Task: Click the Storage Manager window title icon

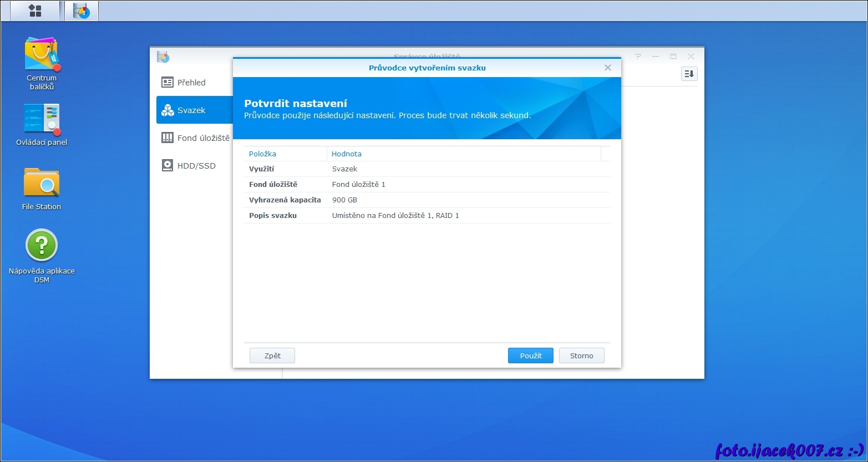Action: click(x=163, y=57)
